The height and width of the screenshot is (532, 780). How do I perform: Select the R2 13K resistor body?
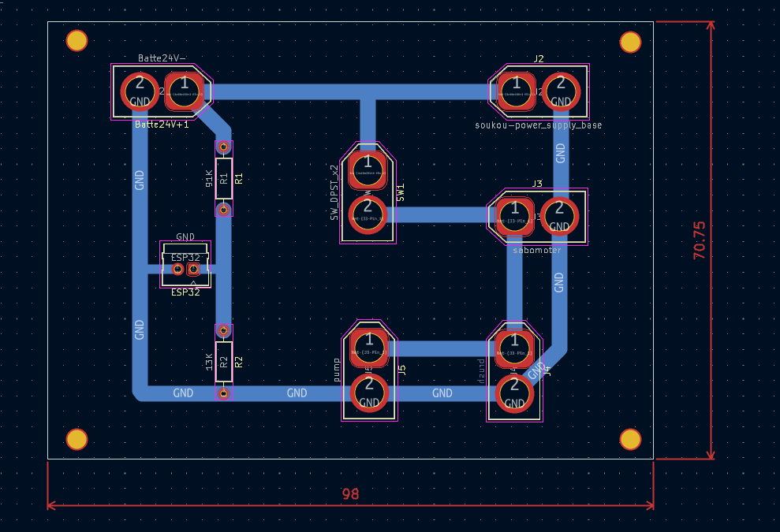(224, 362)
